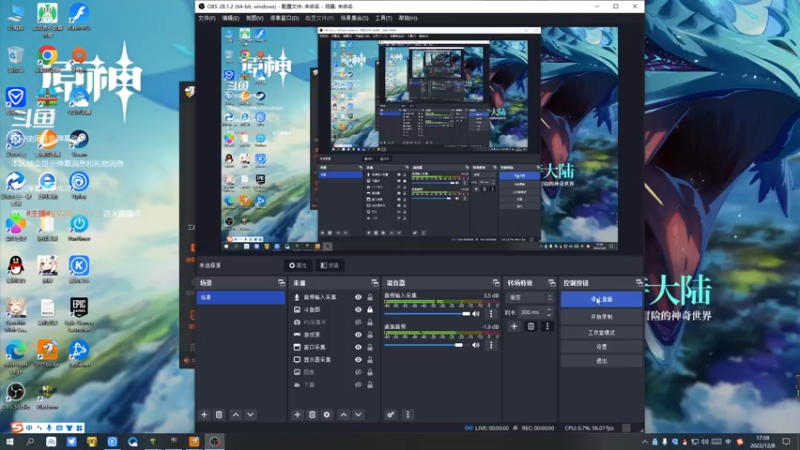Mute the 音频输入采集 speaker icon in mixer
This screenshot has width=800, height=450.
click(x=476, y=314)
